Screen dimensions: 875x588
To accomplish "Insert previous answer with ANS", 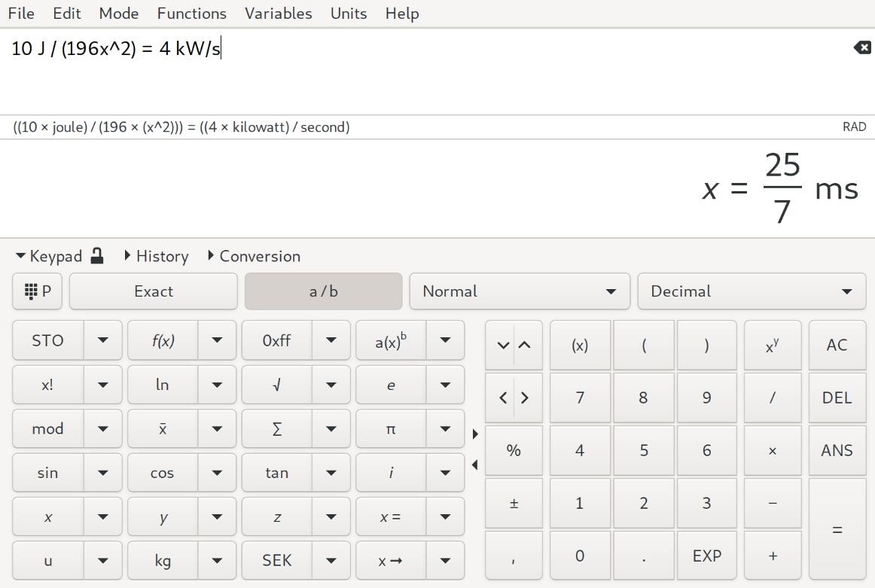I will 837,451.
